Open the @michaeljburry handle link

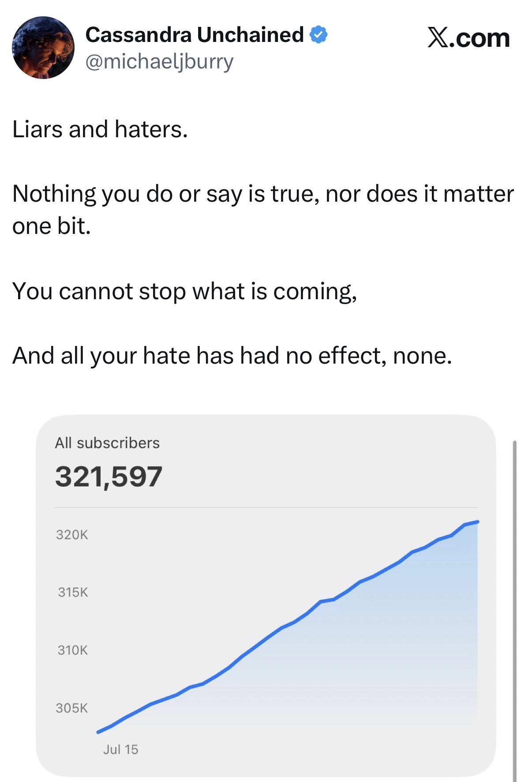tap(159, 62)
